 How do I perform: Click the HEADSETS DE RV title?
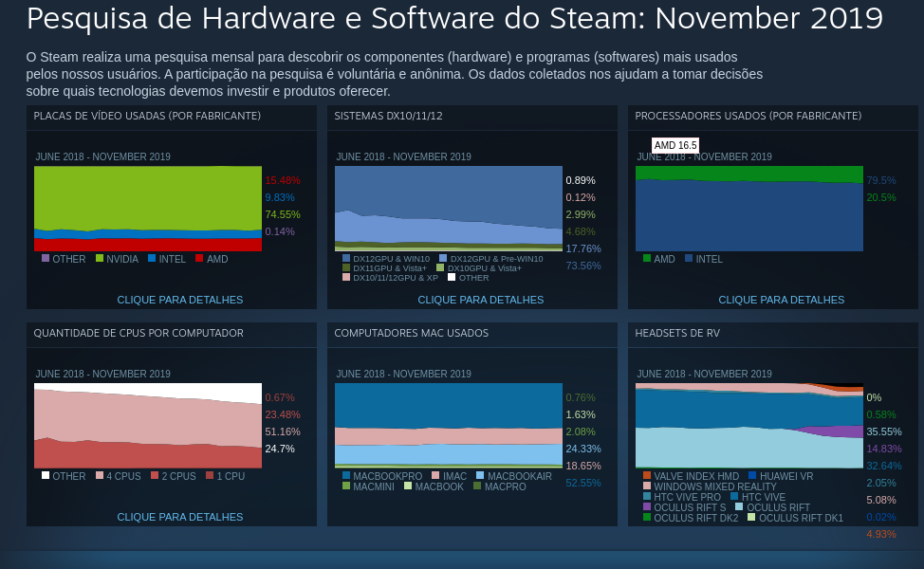coord(677,334)
